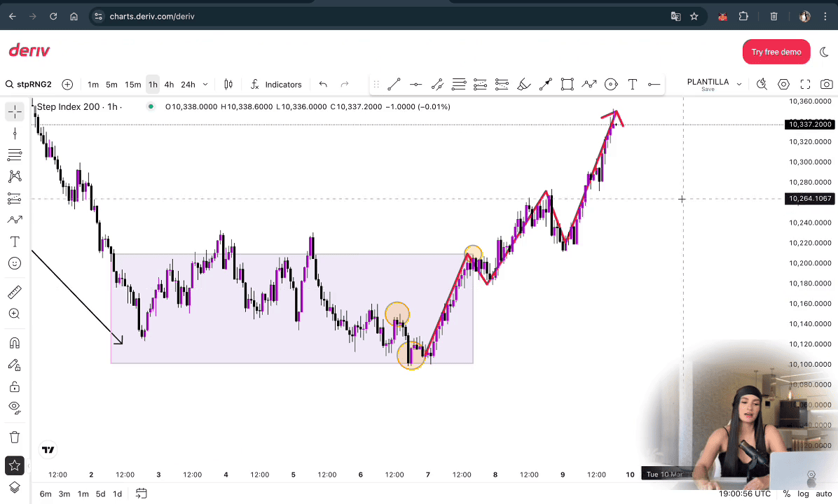The height and width of the screenshot is (504, 838).
Task: Click the stpRNG2 symbol search field
Action: tap(29, 85)
